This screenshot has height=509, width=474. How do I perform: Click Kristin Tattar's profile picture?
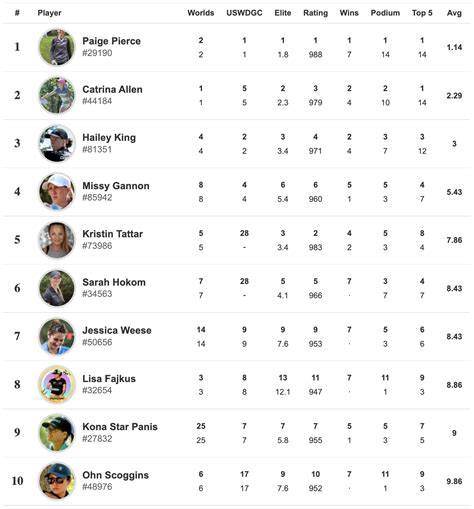[x=57, y=240]
